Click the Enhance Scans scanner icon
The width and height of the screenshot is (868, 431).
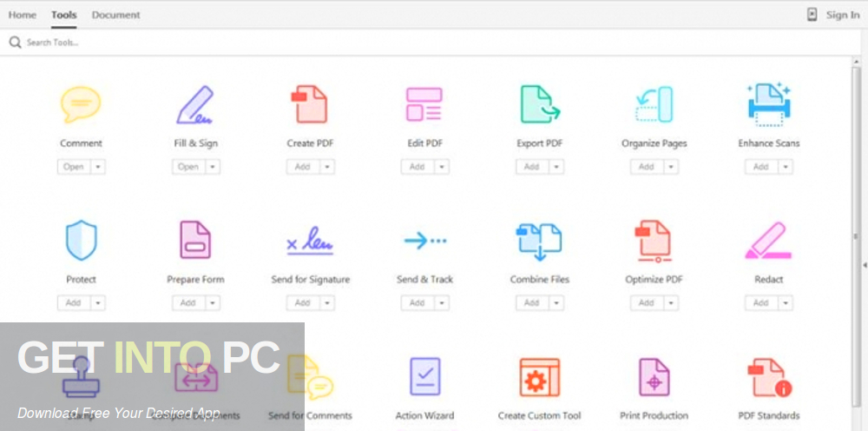(769, 104)
